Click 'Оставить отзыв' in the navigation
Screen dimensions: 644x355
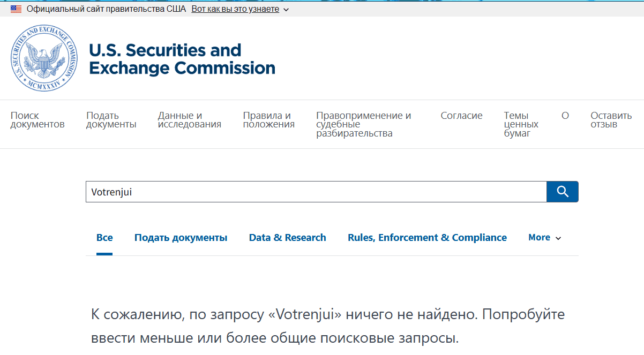point(611,120)
